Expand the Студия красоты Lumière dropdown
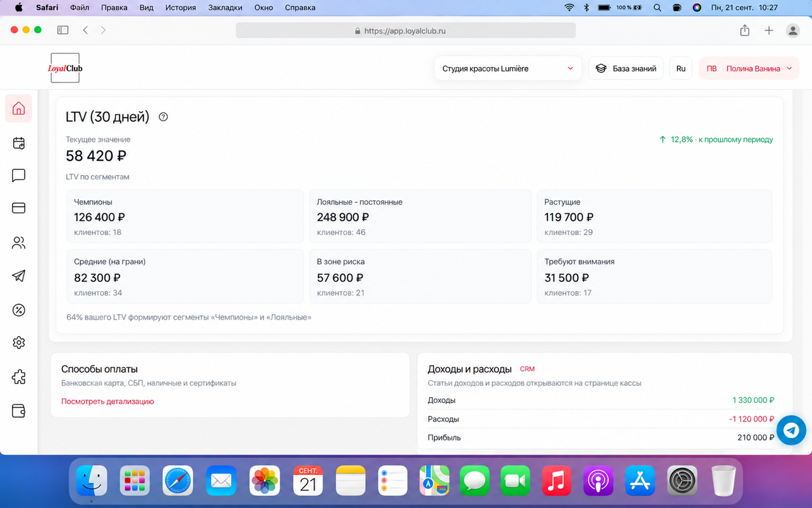Image resolution: width=812 pixels, height=508 pixels. 508,68
